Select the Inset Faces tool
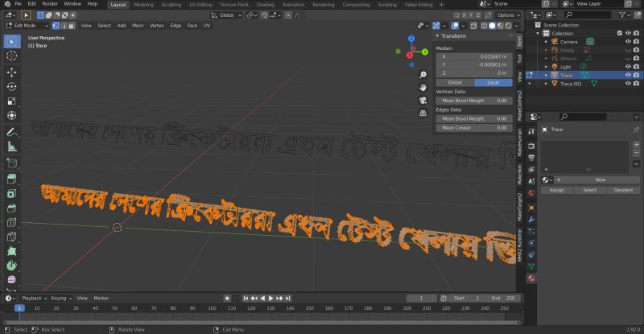The width and height of the screenshot is (644, 334). pos(12,193)
